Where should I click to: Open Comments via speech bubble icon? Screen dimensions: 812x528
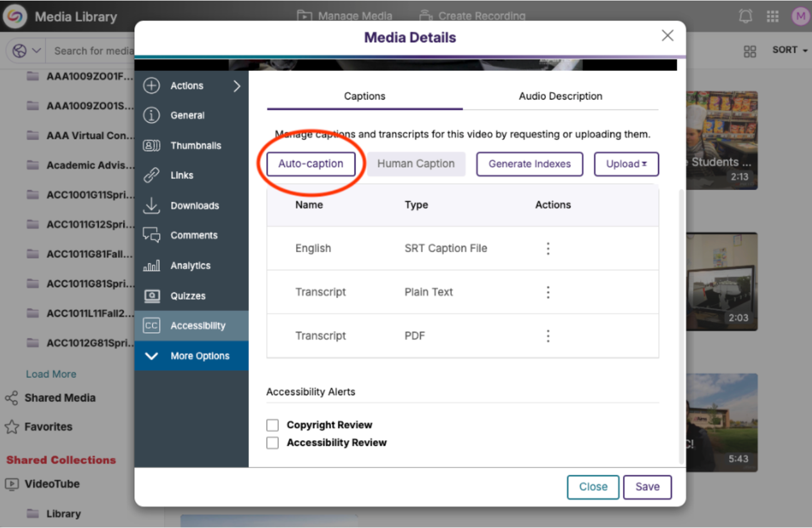point(151,235)
